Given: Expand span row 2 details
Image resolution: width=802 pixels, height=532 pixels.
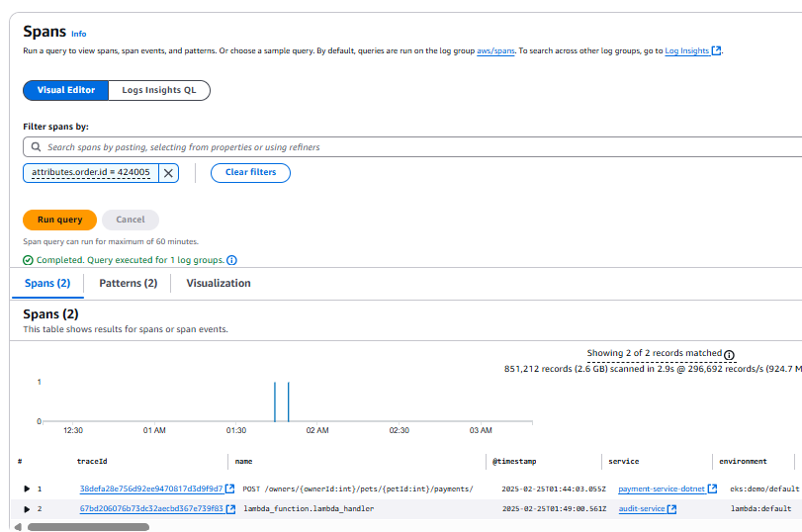Looking at the screenshot, I should point(27,509).
